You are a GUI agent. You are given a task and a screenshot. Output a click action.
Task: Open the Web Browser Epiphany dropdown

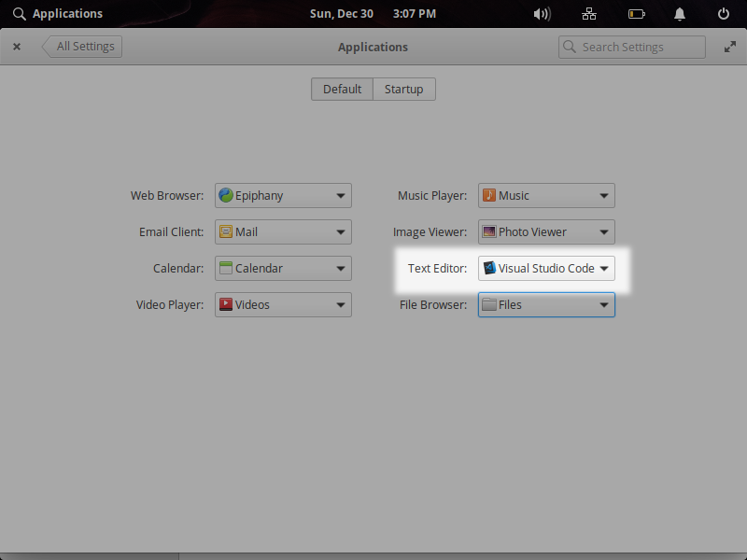coord(283,196)
